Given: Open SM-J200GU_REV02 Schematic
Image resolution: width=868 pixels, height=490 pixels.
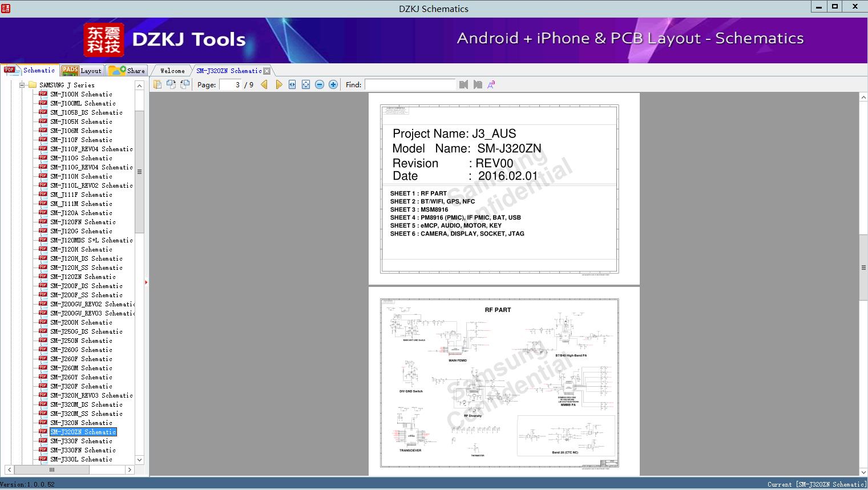Looking at the screenshot, I should [92, 304].
